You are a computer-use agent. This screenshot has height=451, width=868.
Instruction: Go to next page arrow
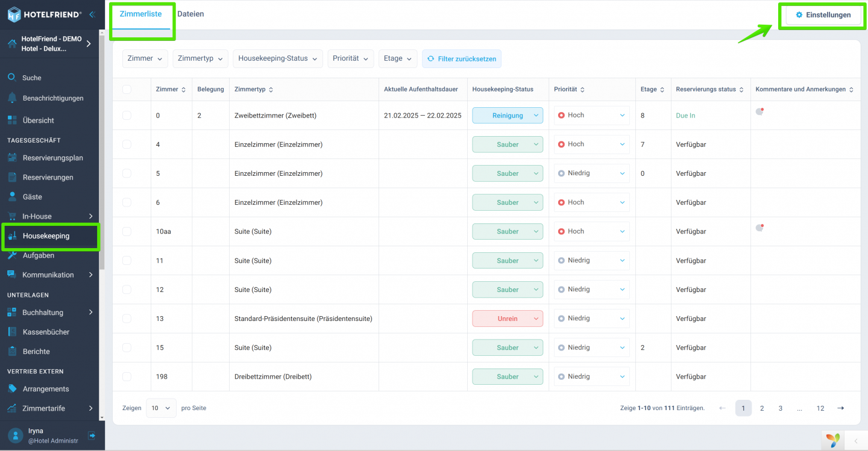point(841,408)
